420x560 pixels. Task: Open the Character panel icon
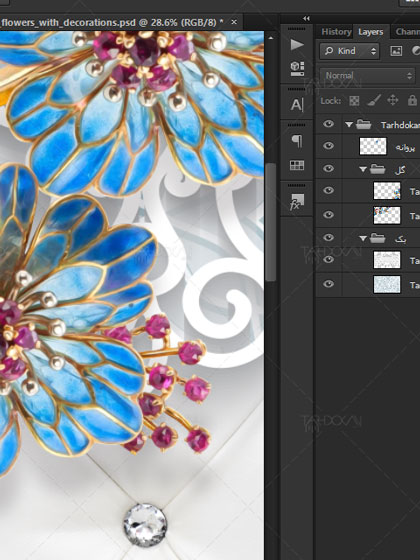[x=297, y=105]
